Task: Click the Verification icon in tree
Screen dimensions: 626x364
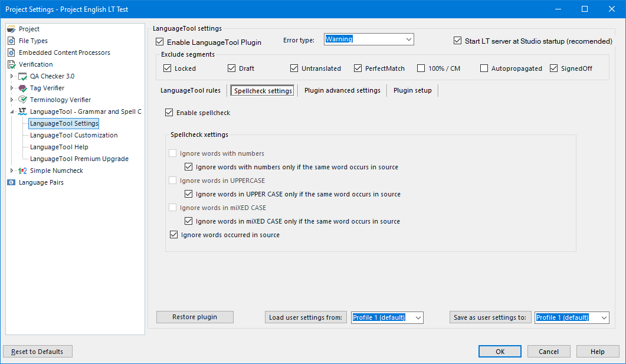Action: (11, 64)
